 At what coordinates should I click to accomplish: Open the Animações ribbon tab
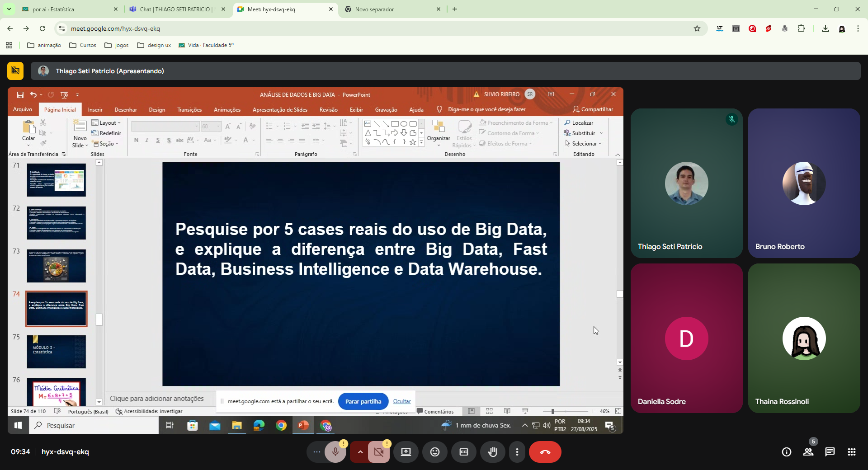coord(227,109)
